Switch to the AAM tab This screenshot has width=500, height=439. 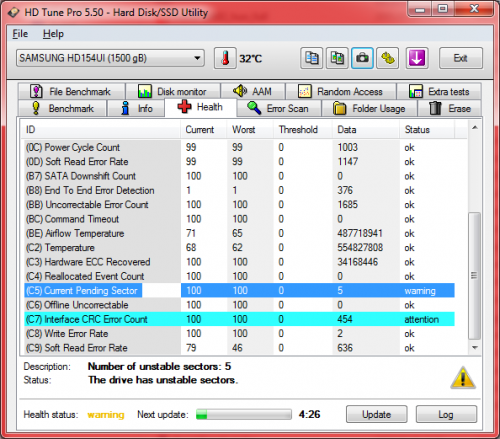pyautogui.click(x=253, y=91)
